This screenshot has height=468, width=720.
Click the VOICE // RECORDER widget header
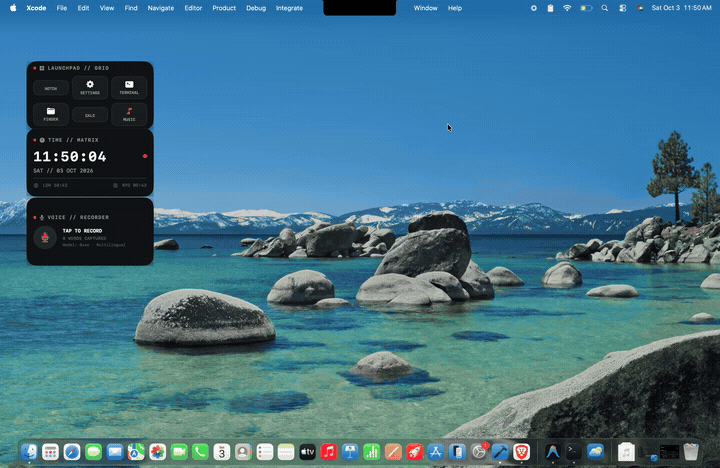tap(78, 217)
